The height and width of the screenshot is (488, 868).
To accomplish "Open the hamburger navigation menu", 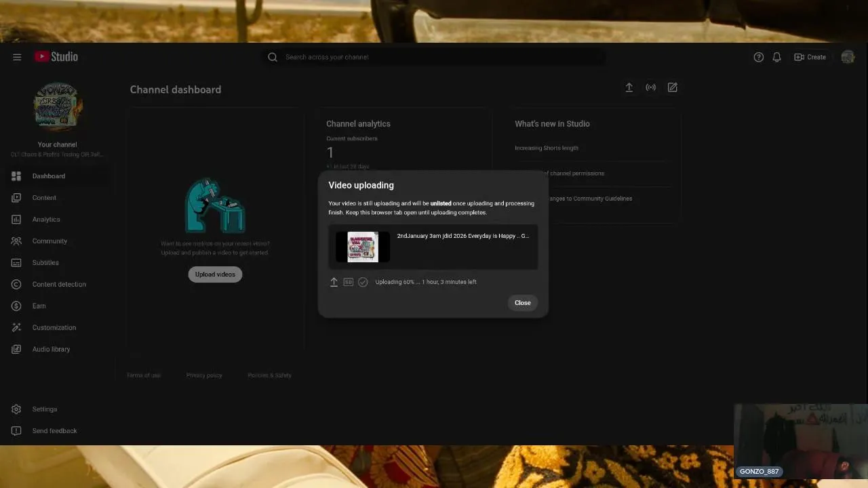I will coord(17,57).
